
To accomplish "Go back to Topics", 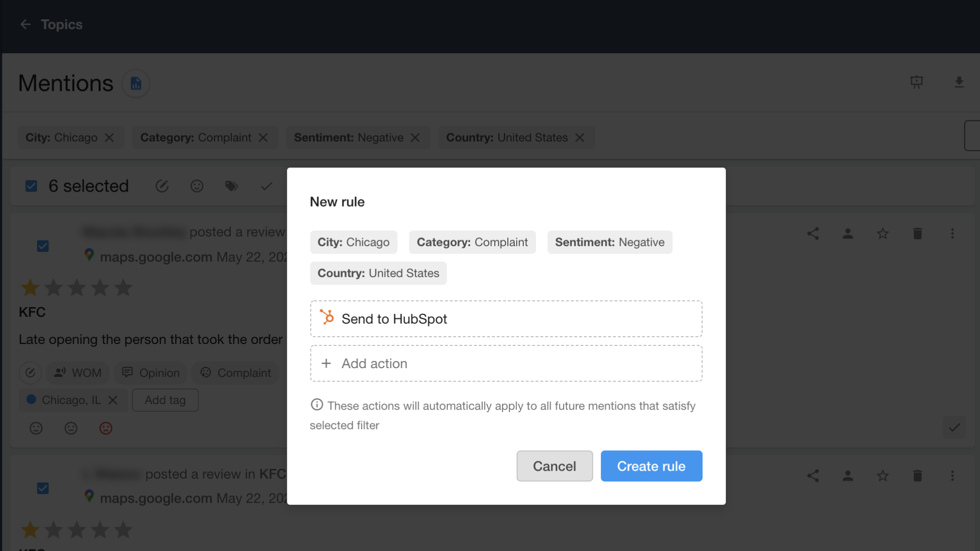I will tap(26, 24).
